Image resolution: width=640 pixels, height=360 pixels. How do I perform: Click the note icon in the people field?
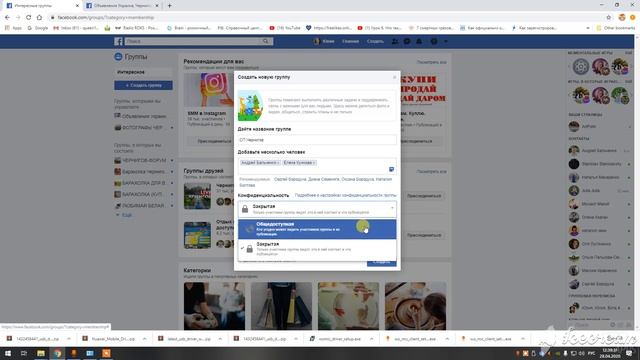tap(391, 169)
